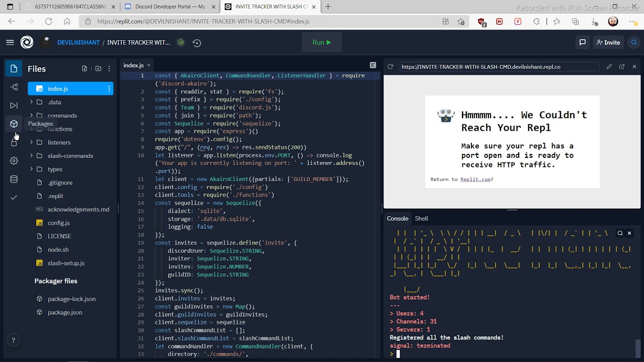The width and height of the screenshot is (644, 362).
Task: Open the browser extensions puzzle icon
Action: click(536, 22)
